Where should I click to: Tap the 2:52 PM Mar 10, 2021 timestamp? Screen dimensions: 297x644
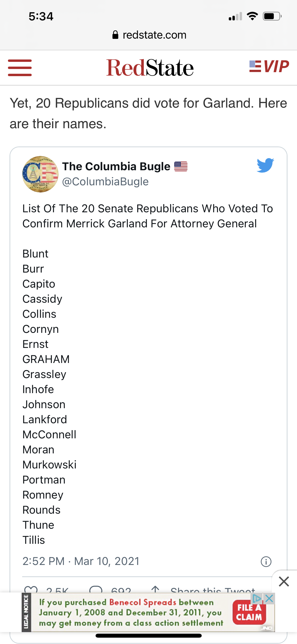pyautogui.click(x=81, y=561)
